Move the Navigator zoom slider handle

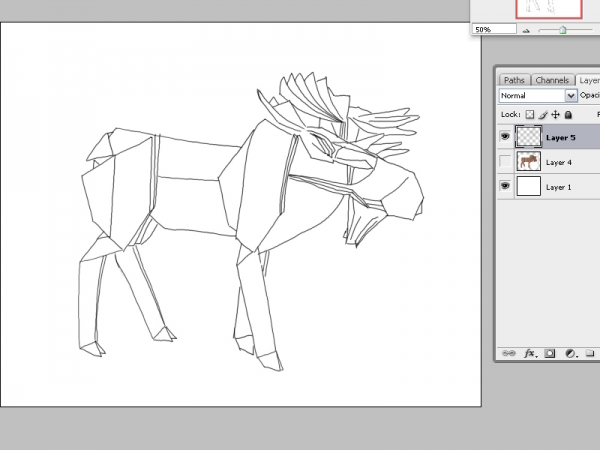[562, 30]
